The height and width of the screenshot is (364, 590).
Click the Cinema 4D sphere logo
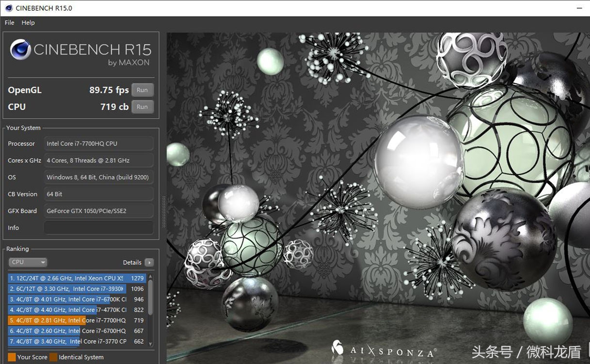(20, 49)
